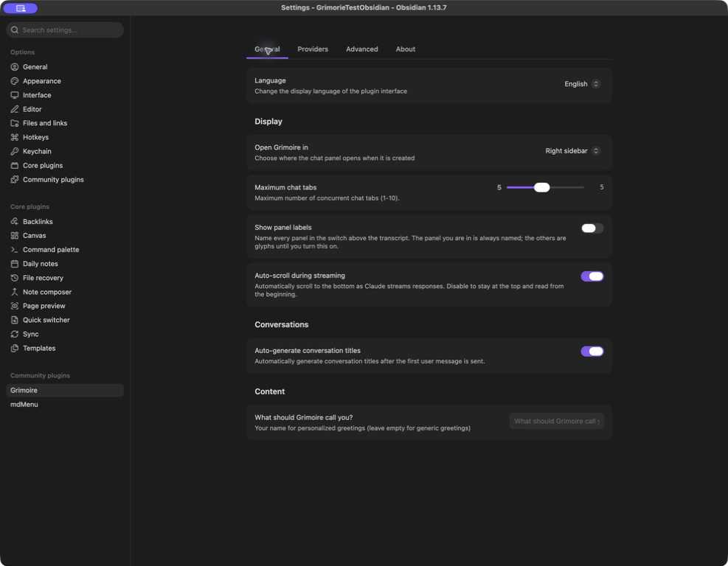Click the Community plugins puzzle icon

point(15,180)
